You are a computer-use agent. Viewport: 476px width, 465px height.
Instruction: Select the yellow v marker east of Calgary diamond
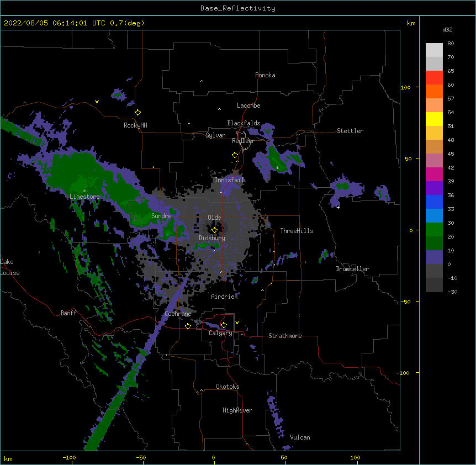point(237,323)
